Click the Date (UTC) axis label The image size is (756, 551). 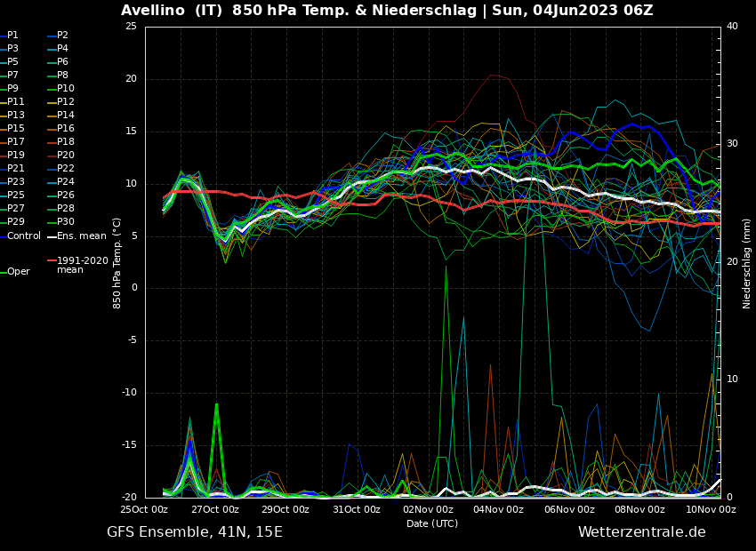432,524
